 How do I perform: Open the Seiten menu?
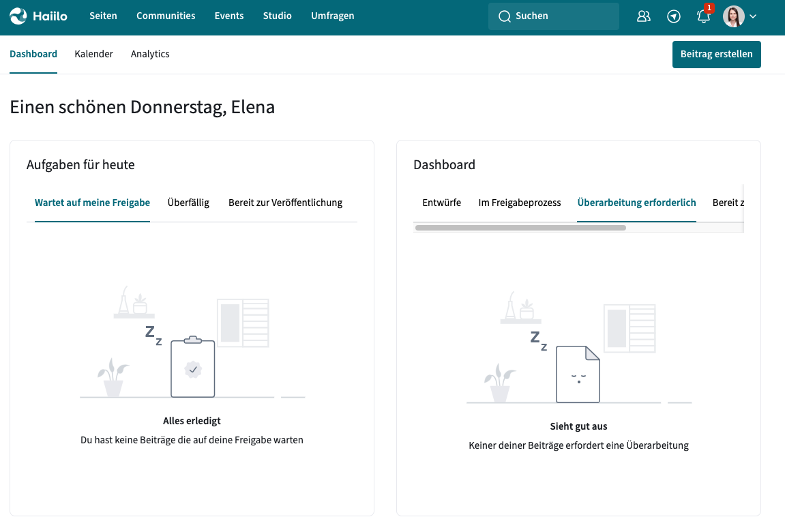tap(103, 16)
